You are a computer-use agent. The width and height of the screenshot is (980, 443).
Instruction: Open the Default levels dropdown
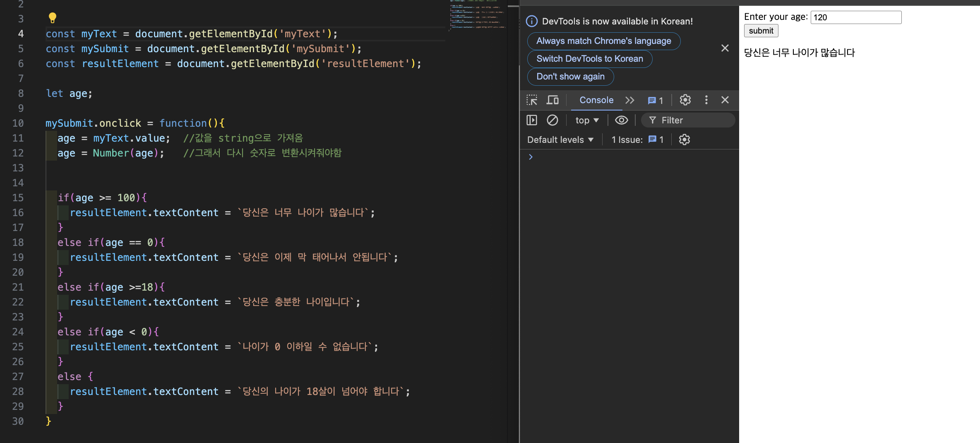560,140
